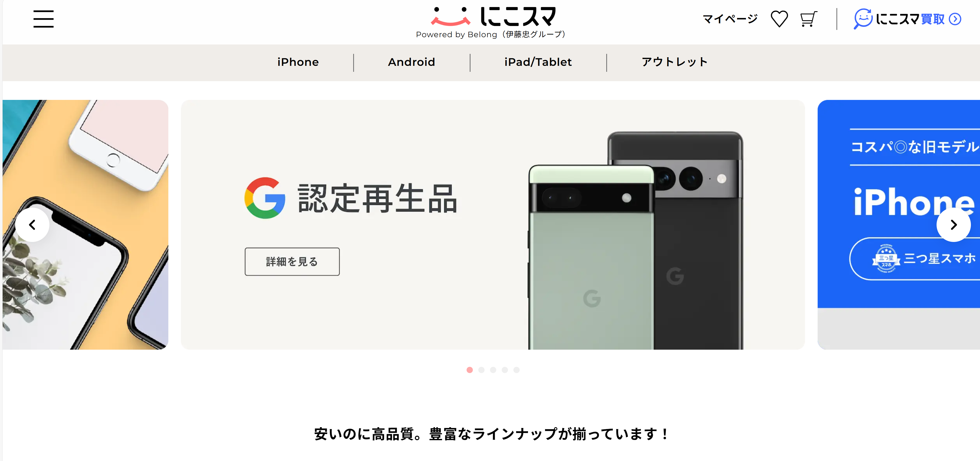Select the fifth carousel dot
Viewport: 980px width, 461px height.
[x=516, y=370]
